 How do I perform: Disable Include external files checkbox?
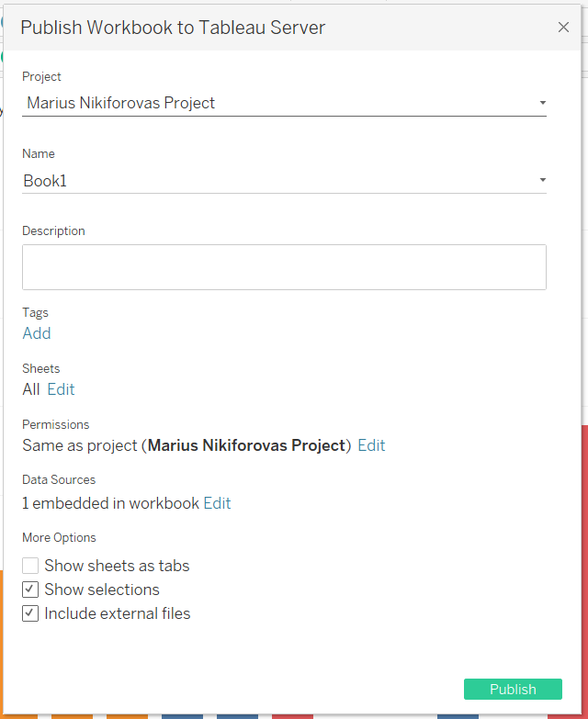pos(31,613)
